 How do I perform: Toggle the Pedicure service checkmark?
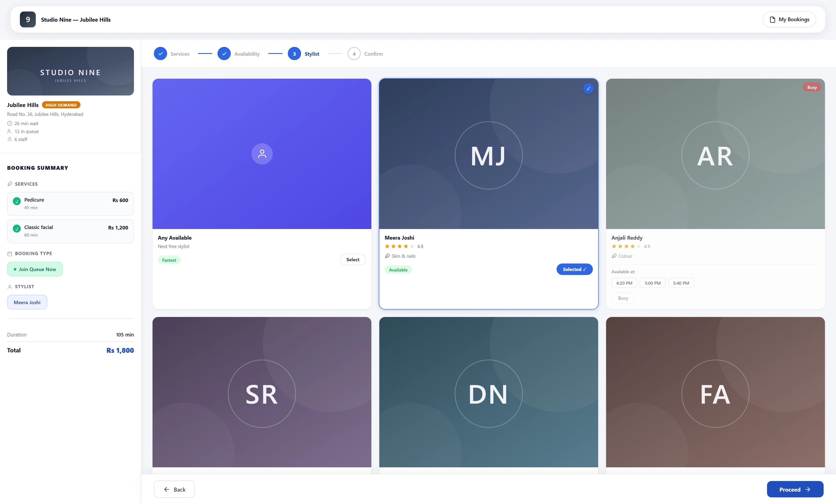point(17,201)
